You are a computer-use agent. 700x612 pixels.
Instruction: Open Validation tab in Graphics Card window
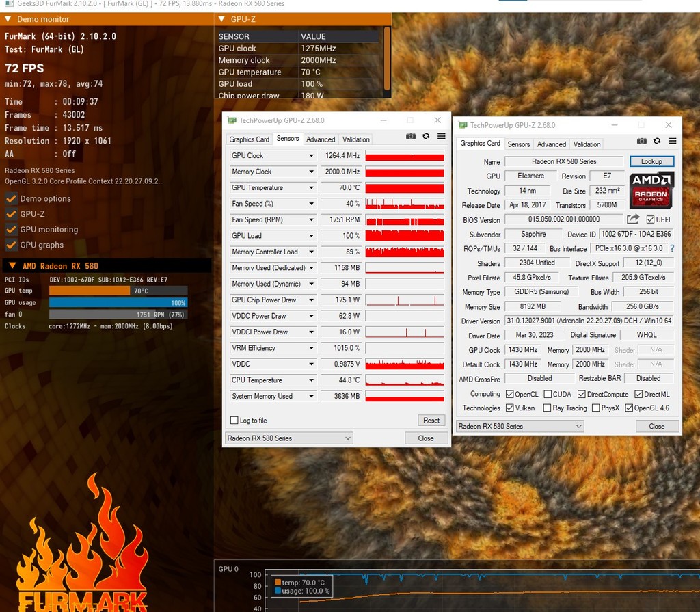(587, 144)
